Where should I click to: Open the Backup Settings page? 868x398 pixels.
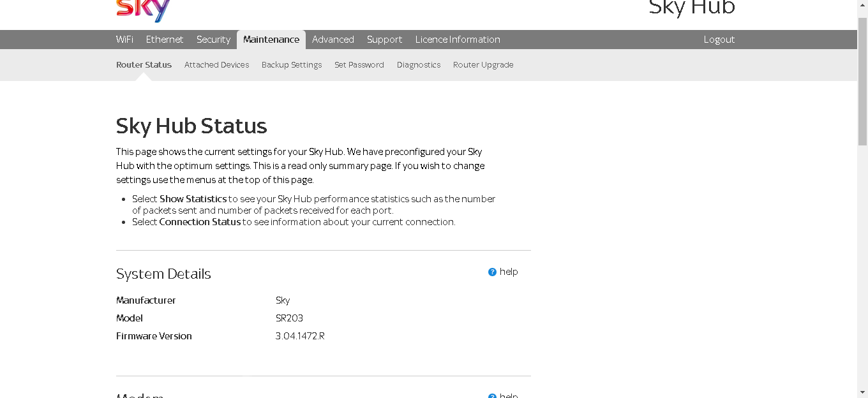pos(291,64)
